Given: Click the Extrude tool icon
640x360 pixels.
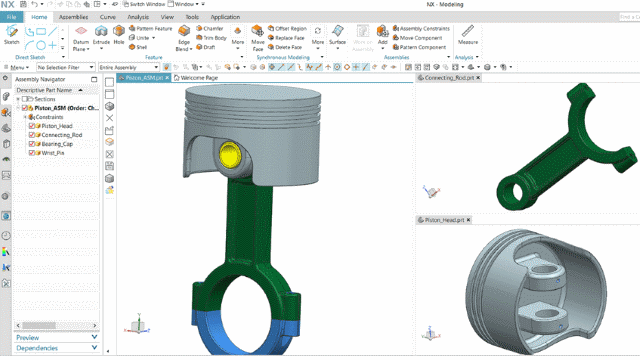Looking at the screenshot, I should click(x=101, y=31).
